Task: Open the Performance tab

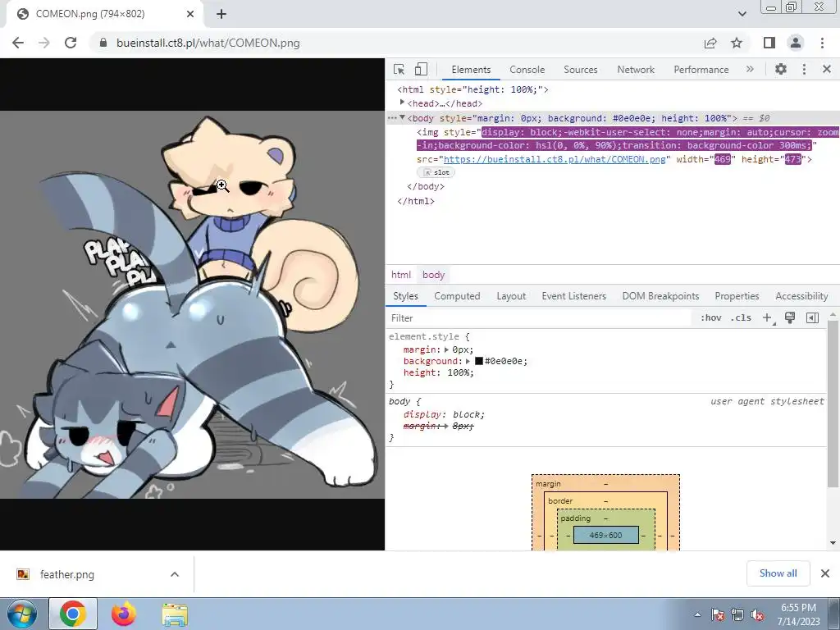Action: point(701,70)
